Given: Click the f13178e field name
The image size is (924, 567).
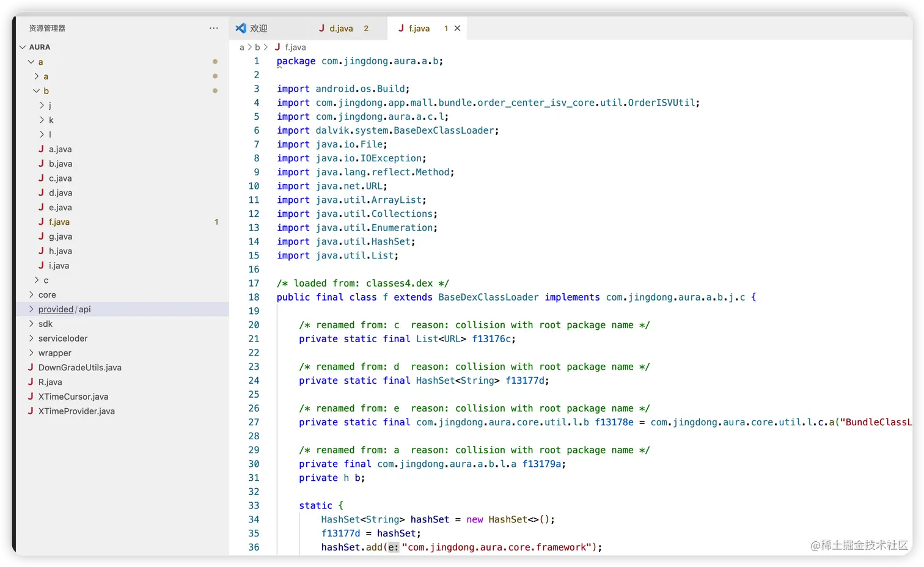Looking at the screenshot, I should (x=614, y=422).
